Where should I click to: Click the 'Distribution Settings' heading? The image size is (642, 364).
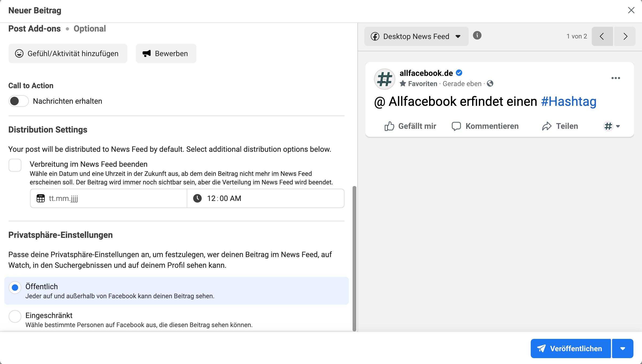click(x=48, y=130)
